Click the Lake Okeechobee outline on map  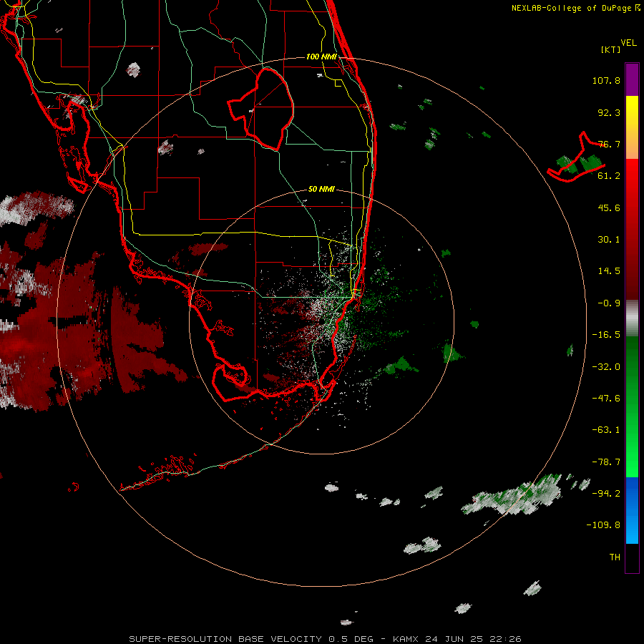pos(262,109)
